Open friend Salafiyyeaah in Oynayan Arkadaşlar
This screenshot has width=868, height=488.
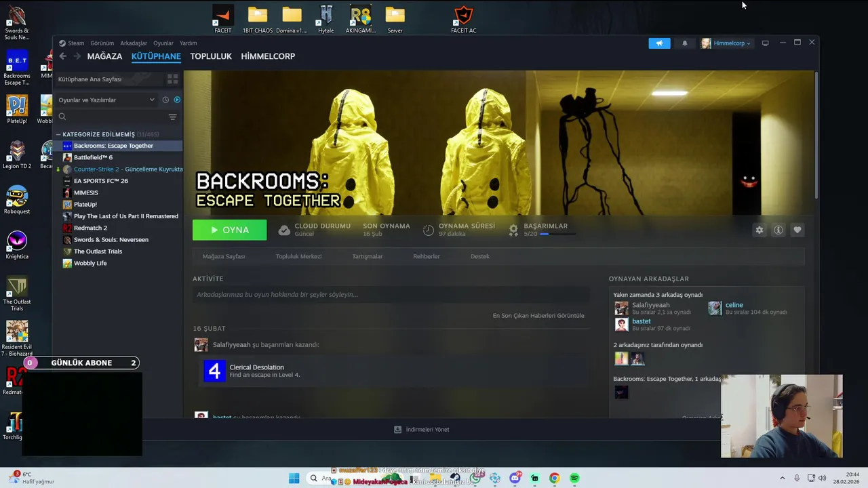click(x=651, y=305)
